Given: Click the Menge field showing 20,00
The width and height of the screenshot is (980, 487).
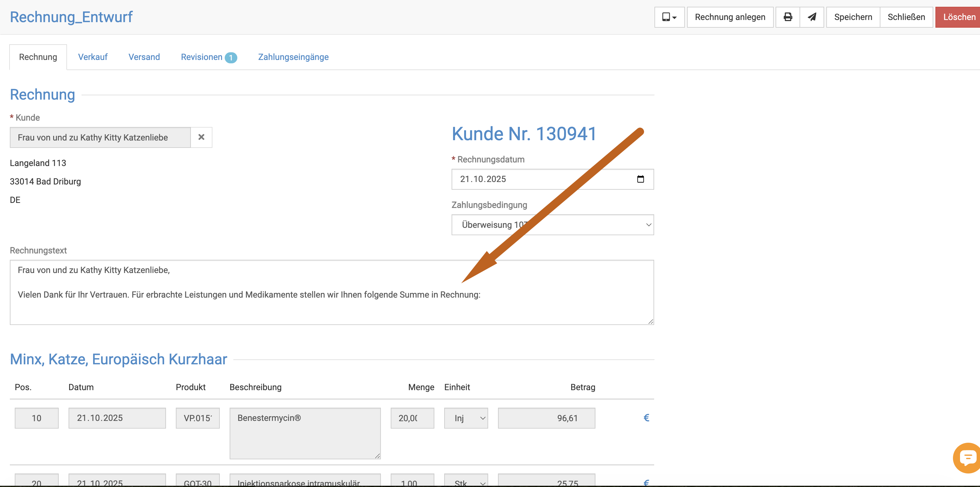Looking at the screenshot, I should (412, 418).
